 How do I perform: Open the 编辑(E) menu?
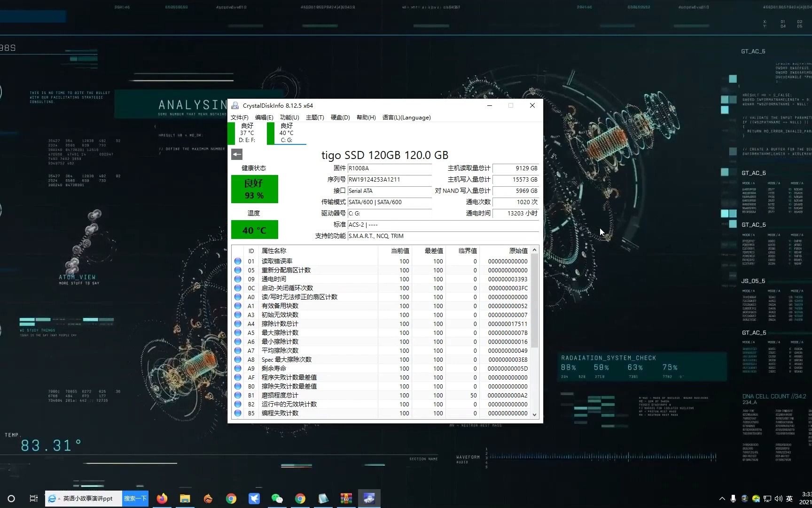point(264,118)
